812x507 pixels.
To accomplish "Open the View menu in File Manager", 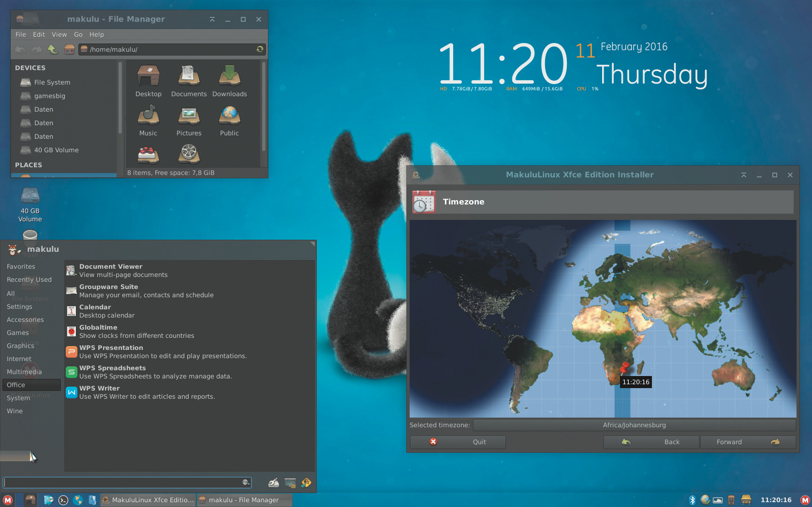I will point(59,34).
